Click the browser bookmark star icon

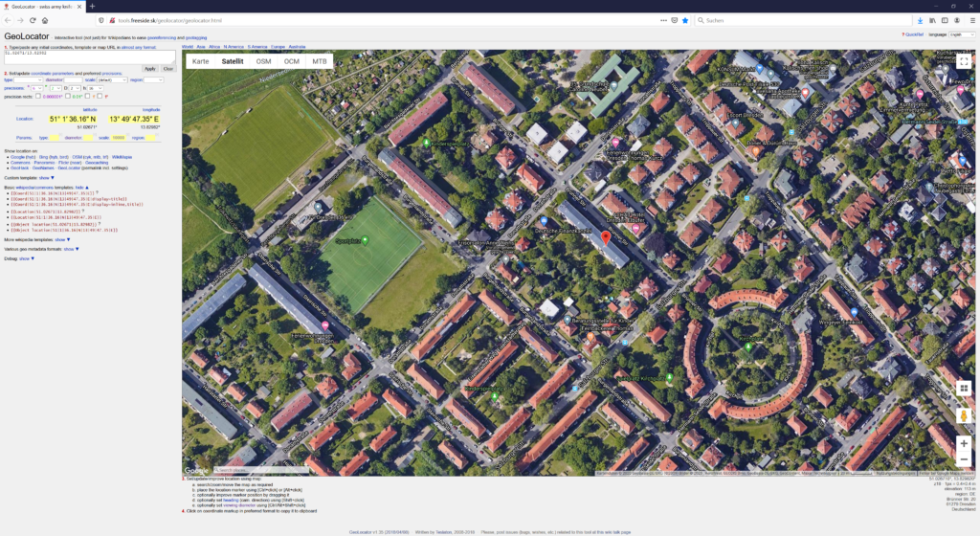pyautogui.click(x=685, y=20)
